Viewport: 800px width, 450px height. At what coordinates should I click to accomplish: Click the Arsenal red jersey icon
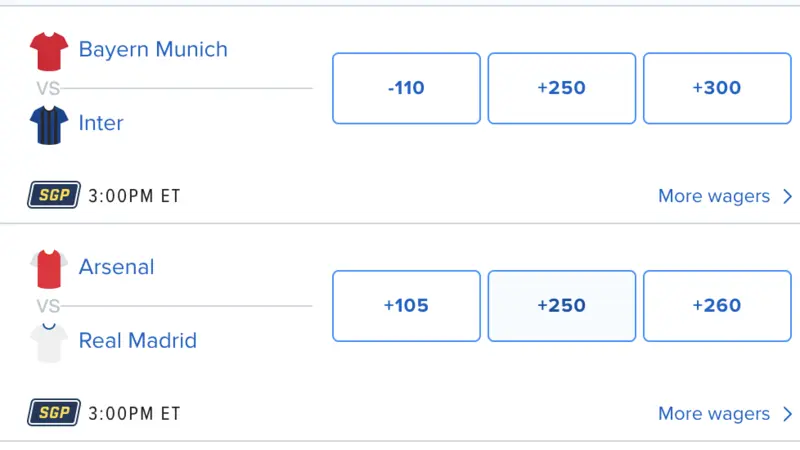coord(48,268)
